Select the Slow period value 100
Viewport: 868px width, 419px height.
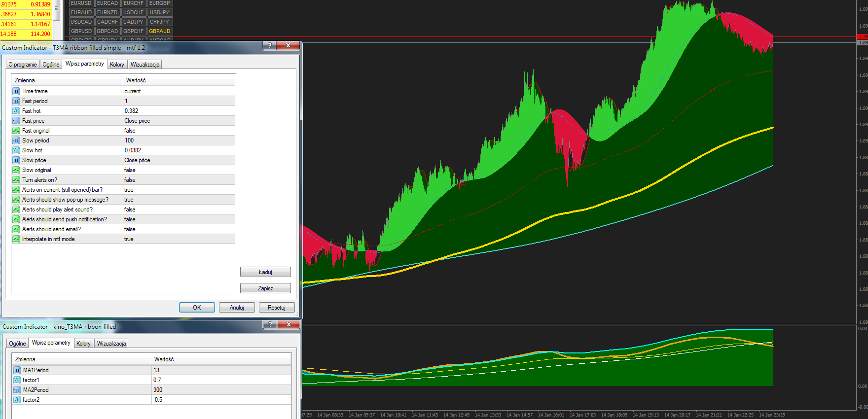click(x=129, y=140)
